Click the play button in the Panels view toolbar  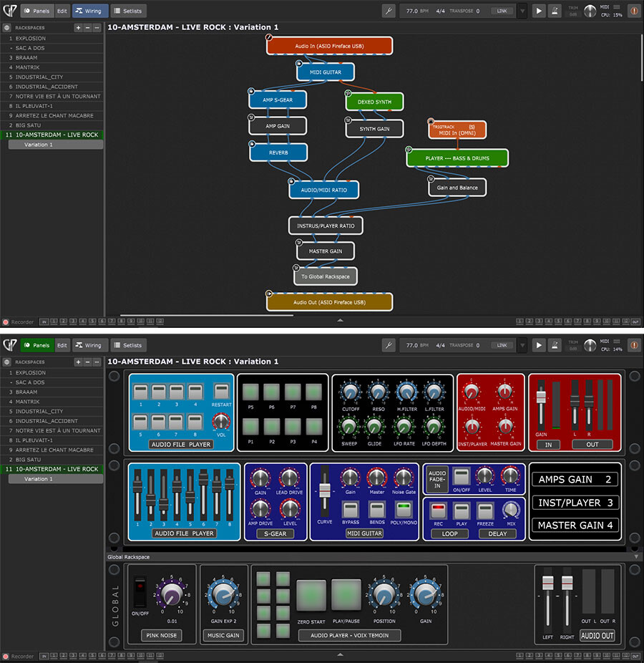point(539,345)
